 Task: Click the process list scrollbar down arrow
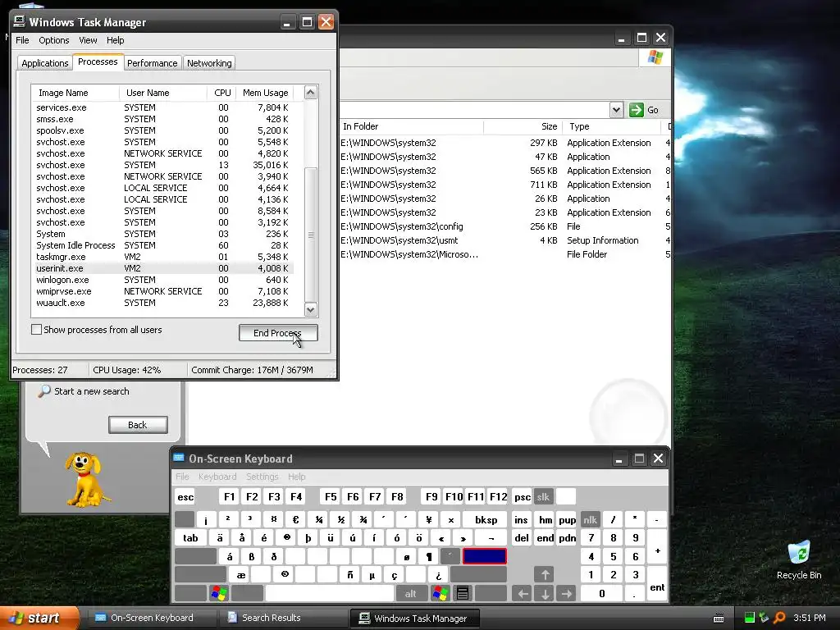[x=311, y=309]
